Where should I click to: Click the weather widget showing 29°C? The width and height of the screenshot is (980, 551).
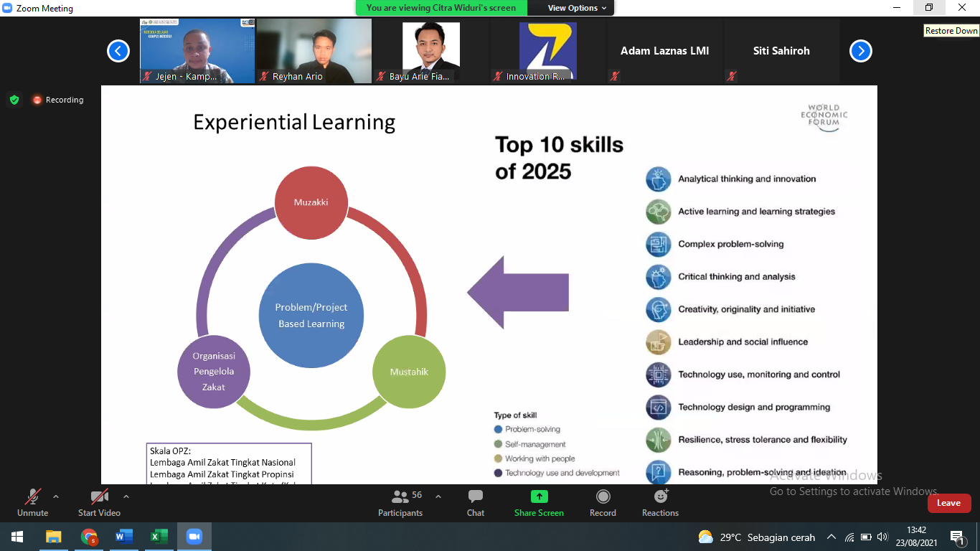(x=758, y=537)
